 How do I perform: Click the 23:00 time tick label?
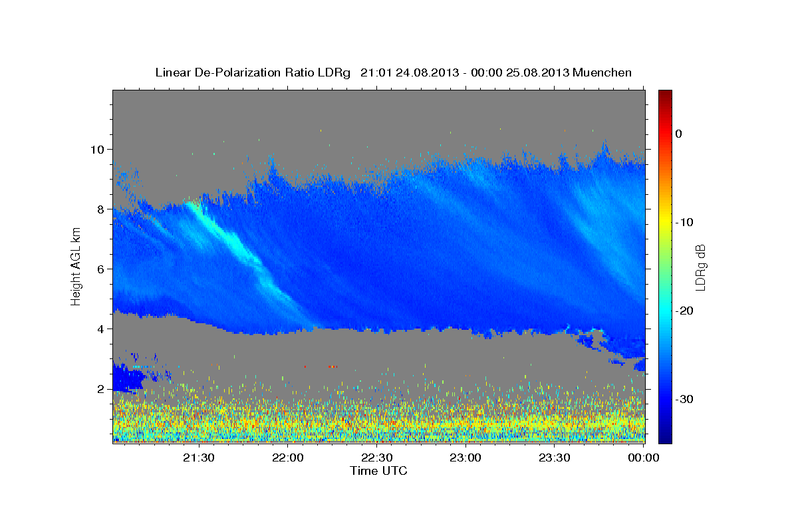[x=466, y=458]
